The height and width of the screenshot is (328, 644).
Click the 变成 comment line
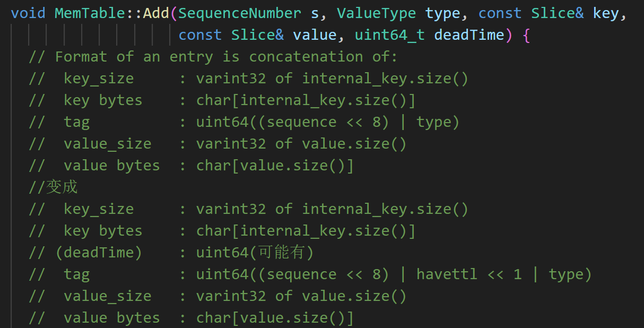[x=53, y=187]
